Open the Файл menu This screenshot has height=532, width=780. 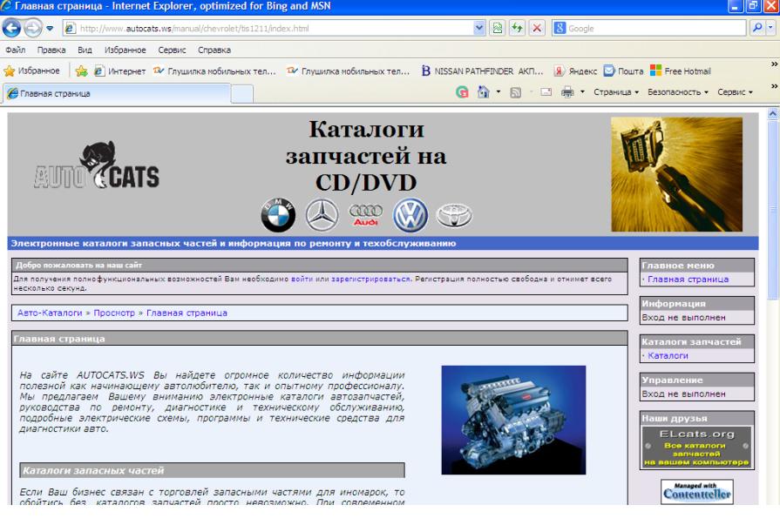pos(16,50)
